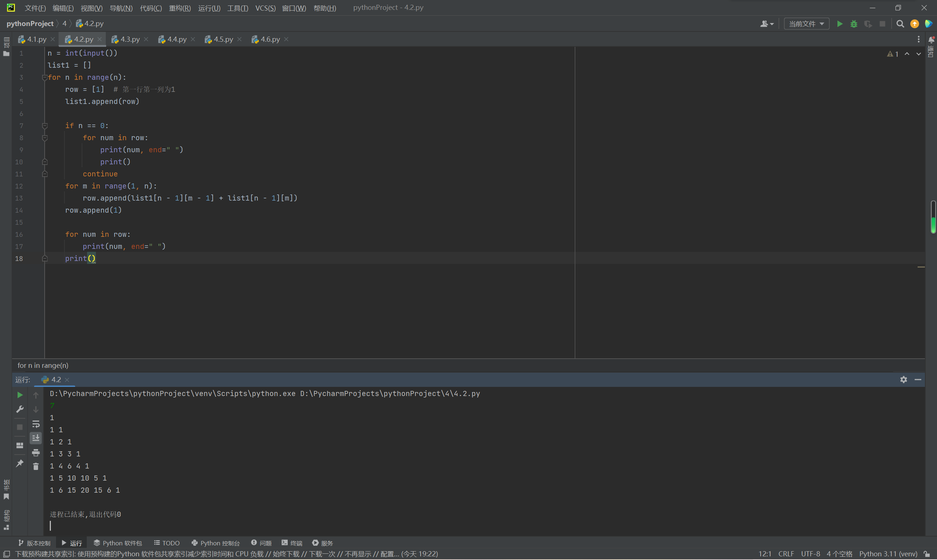This screenshot has height=560, width=937.
Task: Click the print icon in Run panel
Action: pos(36,452)
